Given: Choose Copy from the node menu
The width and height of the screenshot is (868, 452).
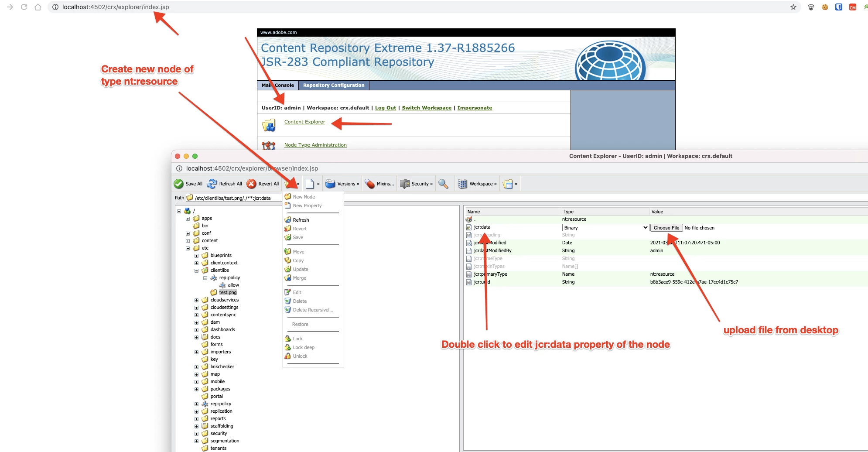Looking at the screenshot, I should pos(298,260).
